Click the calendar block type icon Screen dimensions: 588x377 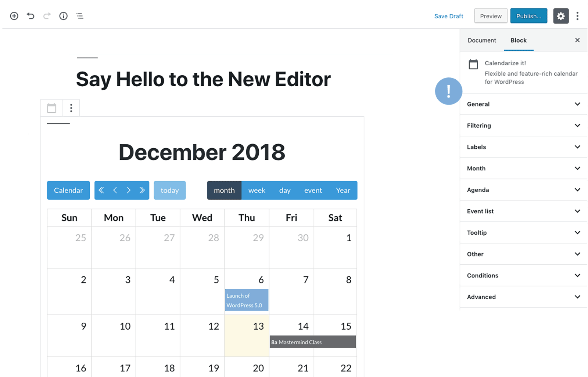click(x=52, y=108)
